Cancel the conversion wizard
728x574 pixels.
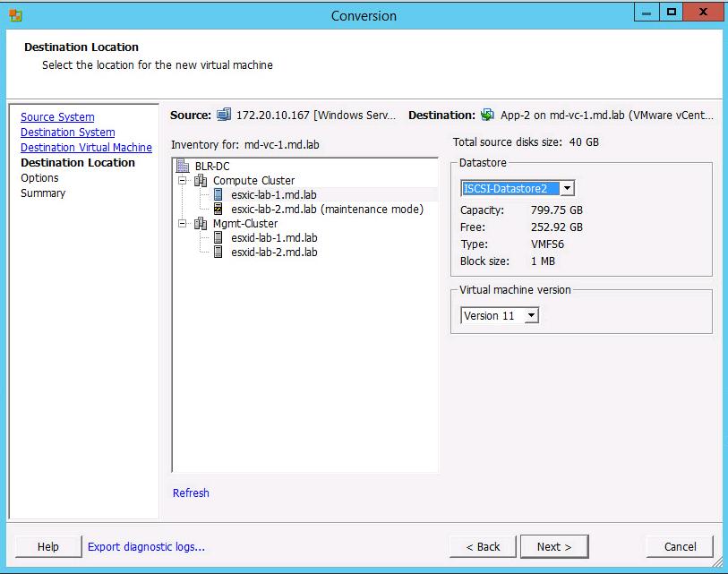pyautogui.click(x=680, y=546)
